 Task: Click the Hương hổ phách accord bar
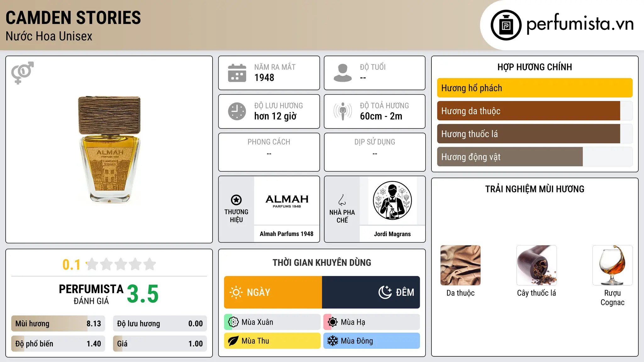click(535, 88)
